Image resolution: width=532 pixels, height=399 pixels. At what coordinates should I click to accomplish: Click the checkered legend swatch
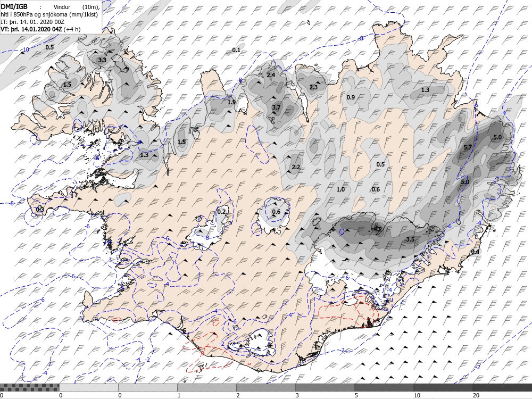pos(29,387)
